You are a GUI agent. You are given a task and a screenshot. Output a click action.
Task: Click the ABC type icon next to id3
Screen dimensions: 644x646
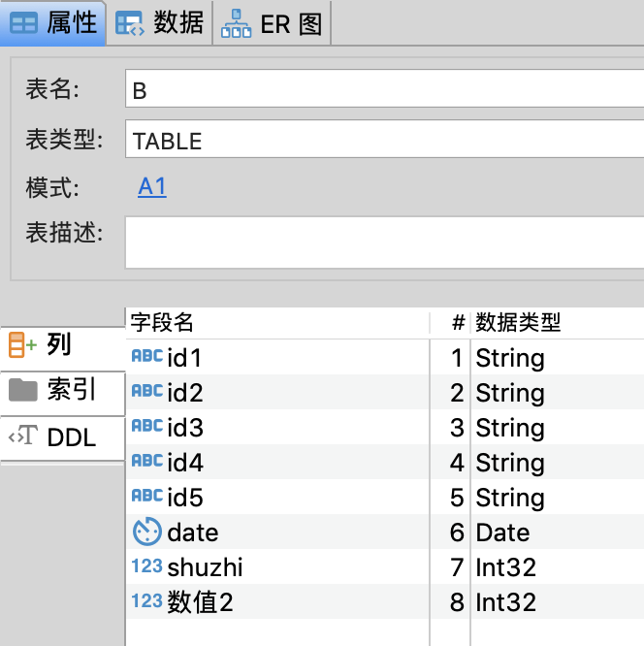coord(146,427)
